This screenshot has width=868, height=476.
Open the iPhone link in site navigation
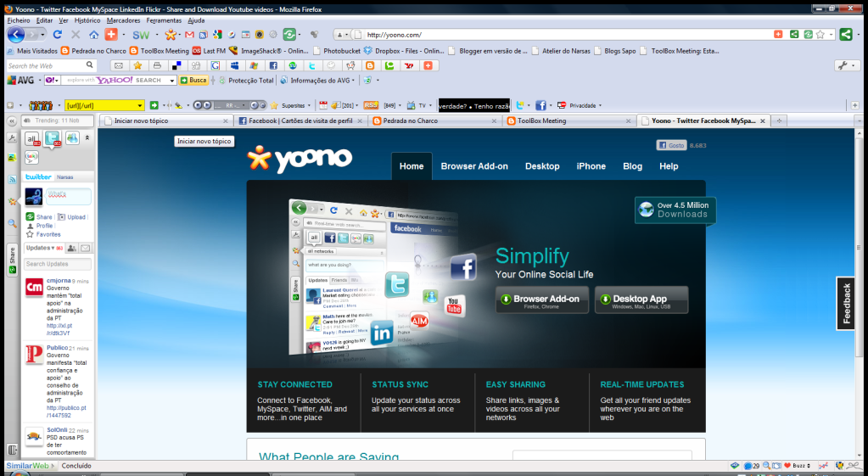point(591,166)
